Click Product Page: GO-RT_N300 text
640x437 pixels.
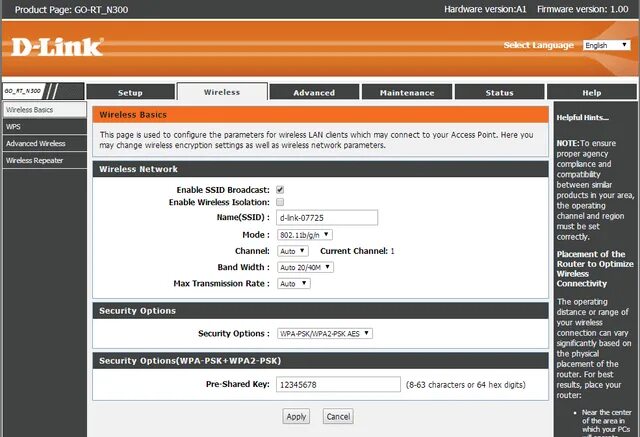[71, 9]
